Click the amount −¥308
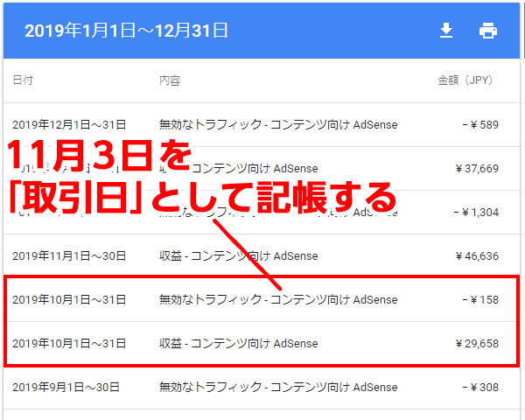The width and height of the screenshot is (525, 420). (x=480, y=387)
